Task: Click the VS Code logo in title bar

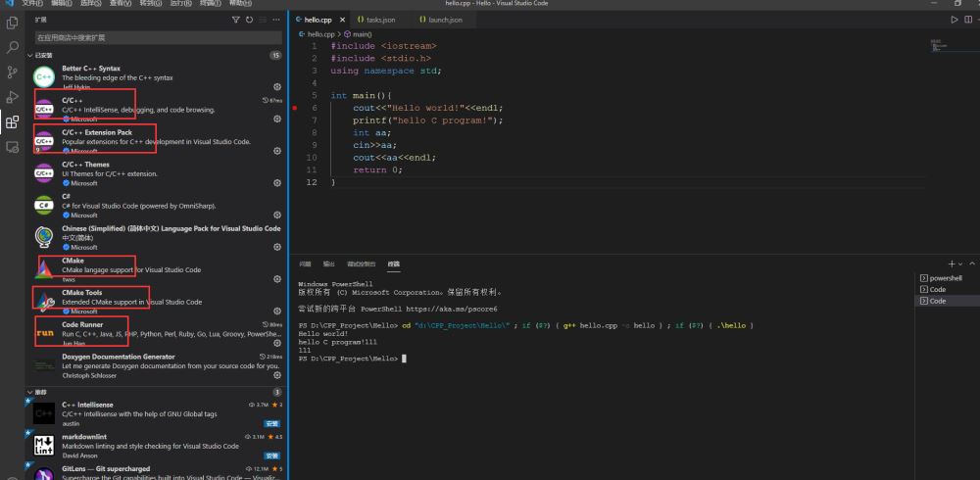Action: (x=9, y=3)
